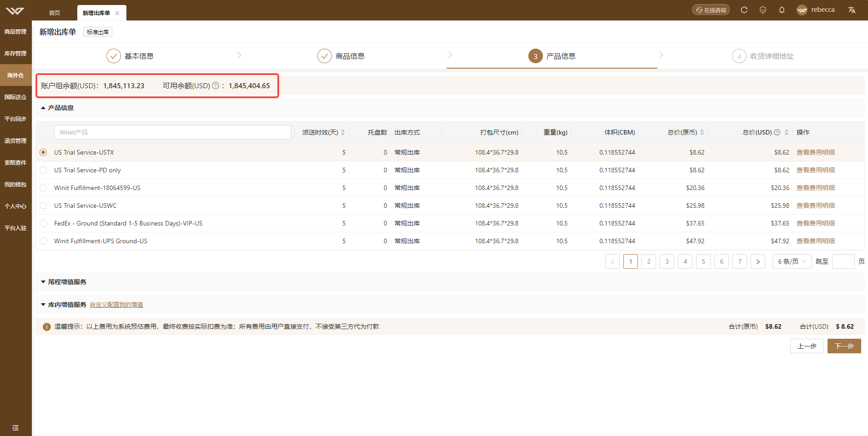Open 个人中心 in sidebar

(x=15, y=206)
